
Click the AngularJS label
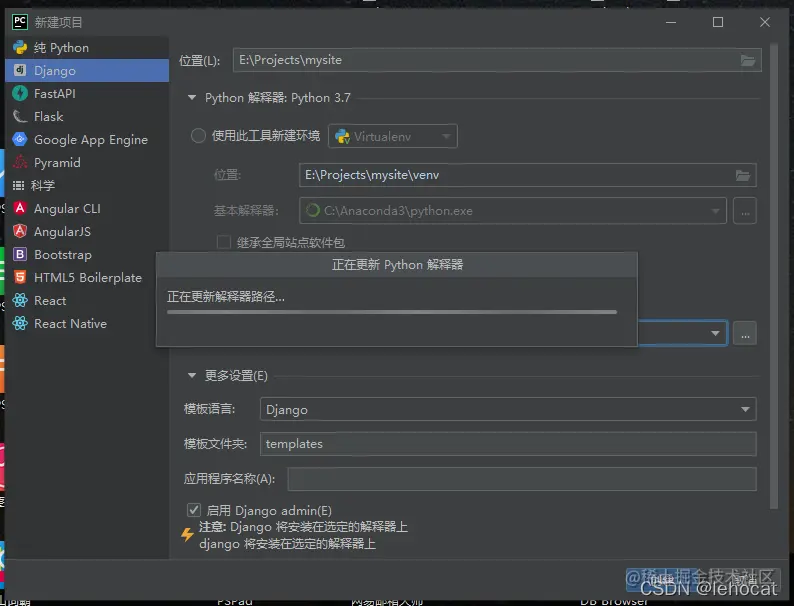point(62,231)
